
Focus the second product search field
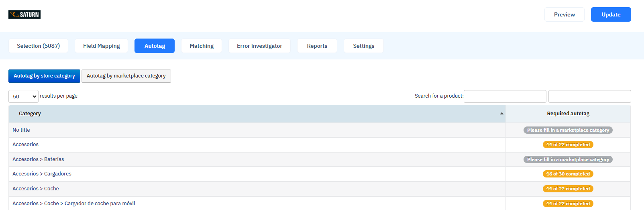pos(590,96)
